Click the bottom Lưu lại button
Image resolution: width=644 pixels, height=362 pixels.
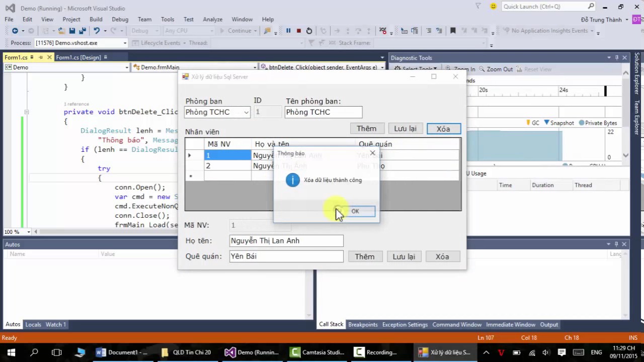pos(404,256)
